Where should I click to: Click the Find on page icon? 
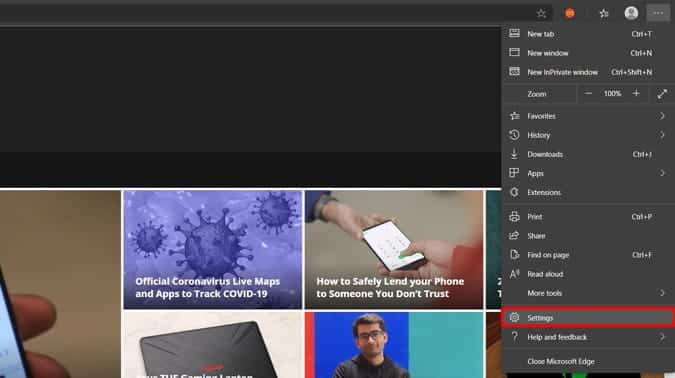pyautogui.click(x=514, y=254)
